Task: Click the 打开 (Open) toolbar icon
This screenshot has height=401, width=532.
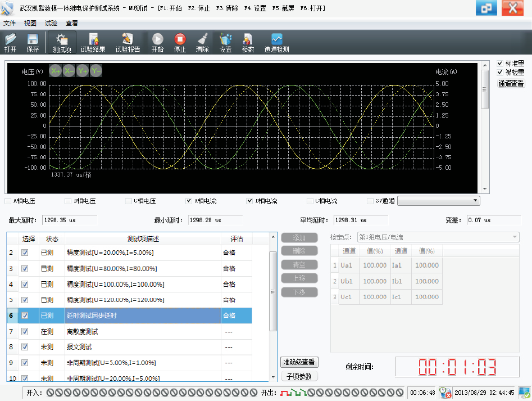Action: point(10,42)
